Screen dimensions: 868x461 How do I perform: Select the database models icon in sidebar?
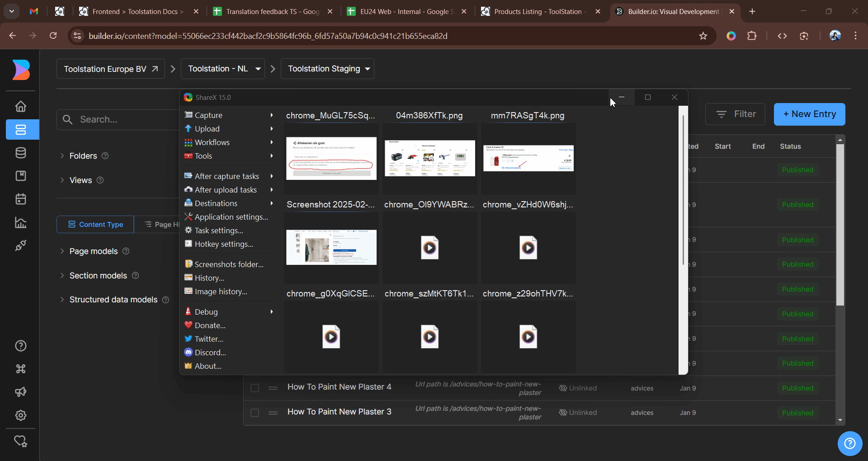point(21,153)
